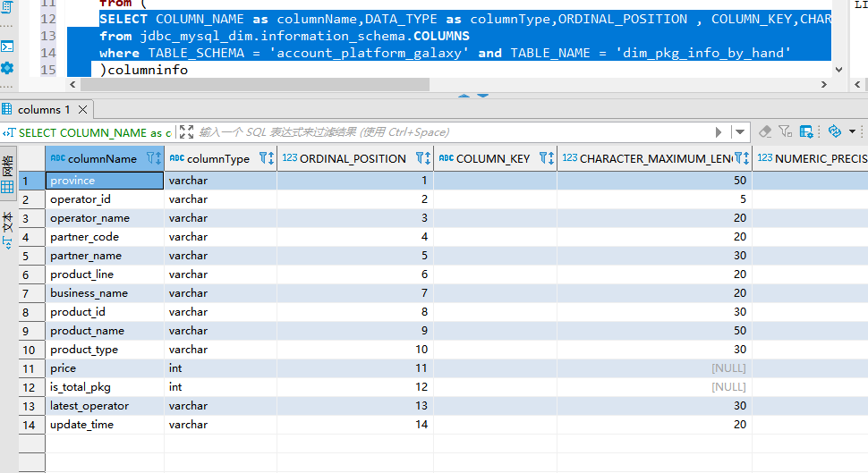Select the update_time cell
868x473 pixels.
[x=105, y=425]
